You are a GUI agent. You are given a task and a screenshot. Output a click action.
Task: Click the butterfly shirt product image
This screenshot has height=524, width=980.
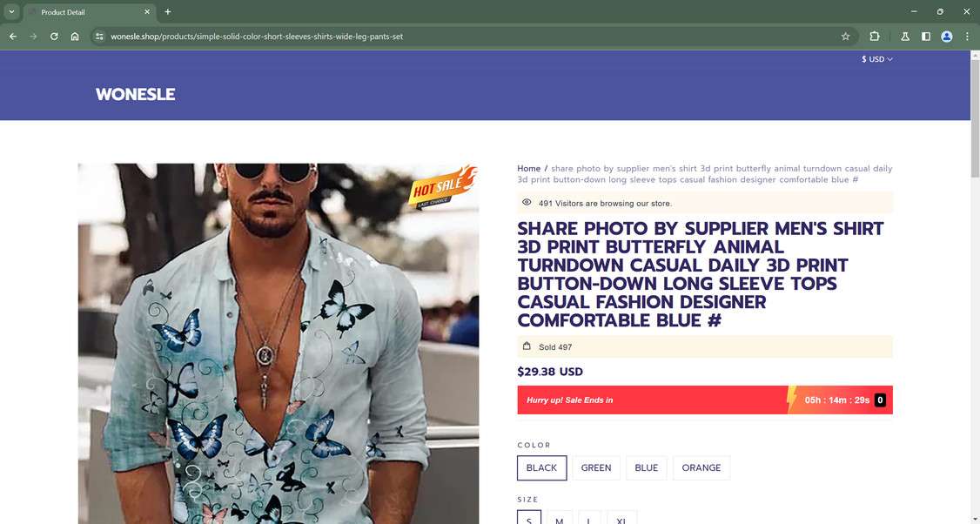(x=279, y=343)
